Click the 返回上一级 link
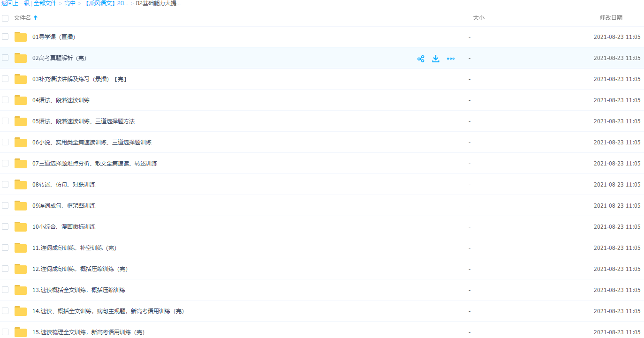 pyautogui.click(x=15, y=3)
